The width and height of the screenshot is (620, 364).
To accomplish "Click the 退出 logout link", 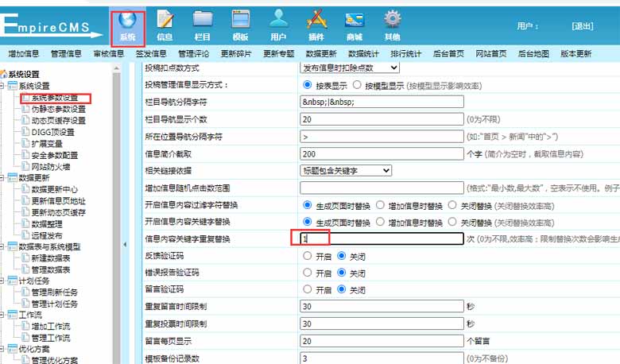I will click(583, 26).
